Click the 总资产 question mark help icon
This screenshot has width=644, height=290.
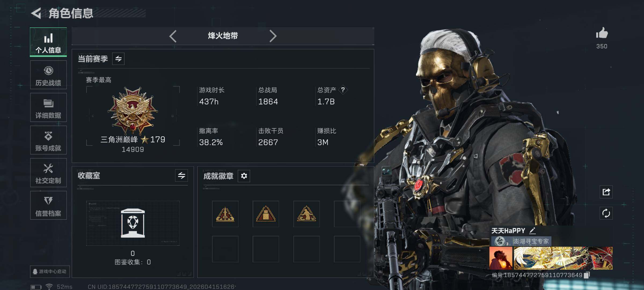(343, 90)
